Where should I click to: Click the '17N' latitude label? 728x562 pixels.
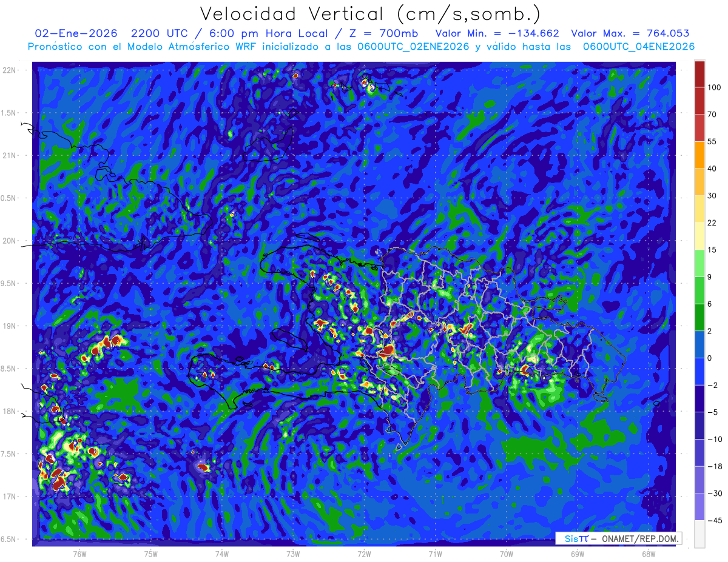tap(10, 497)
